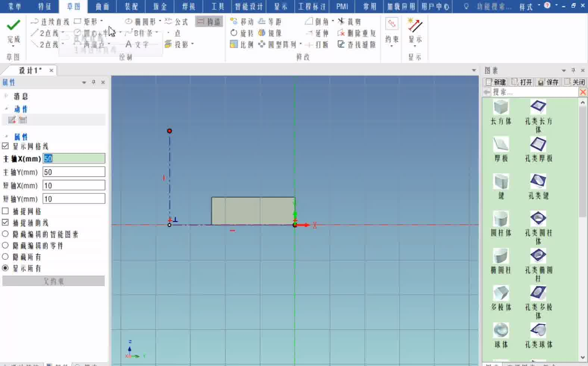Select the 连续直线 continuous line tool
588x366 pixels.
point(50,22)
